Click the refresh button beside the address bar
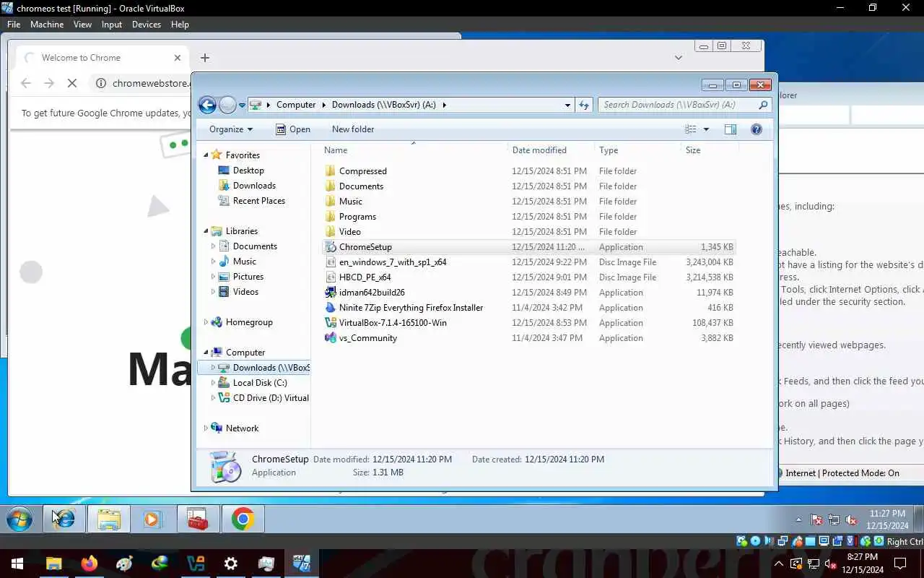This screenshot has height=578, width=924. pyautogui.click(x=584, y=105)
